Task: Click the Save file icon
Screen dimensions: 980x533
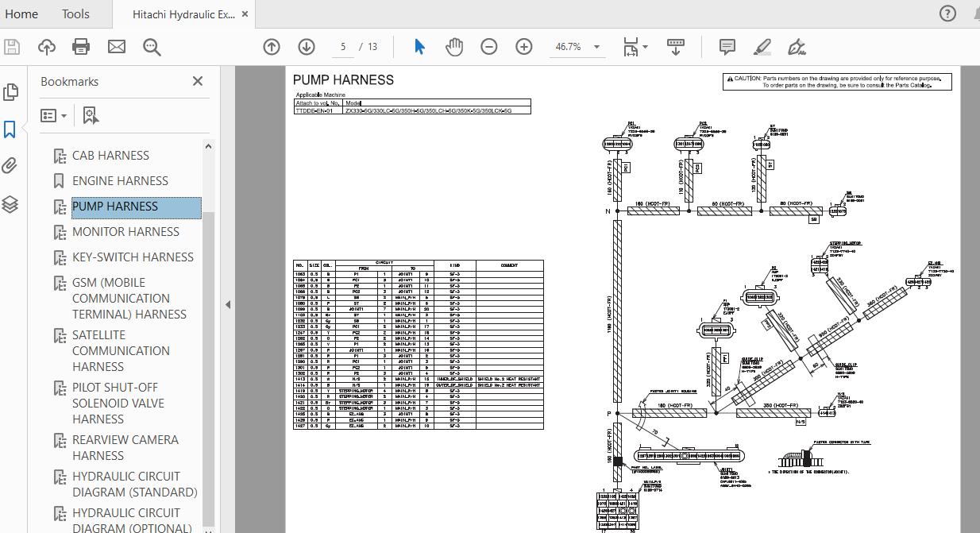Action: tap(12, 47)
